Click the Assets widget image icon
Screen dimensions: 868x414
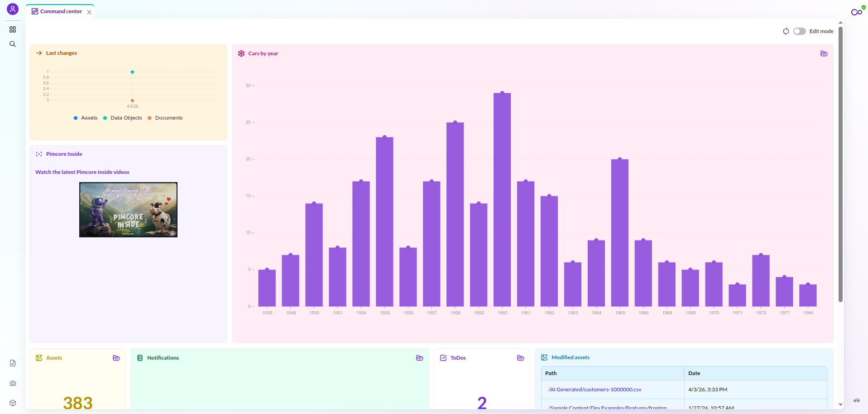[x=39, y=358]
